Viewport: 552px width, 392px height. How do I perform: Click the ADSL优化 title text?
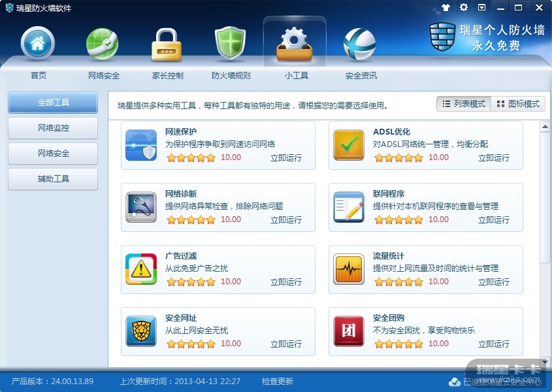coord(392,132)
